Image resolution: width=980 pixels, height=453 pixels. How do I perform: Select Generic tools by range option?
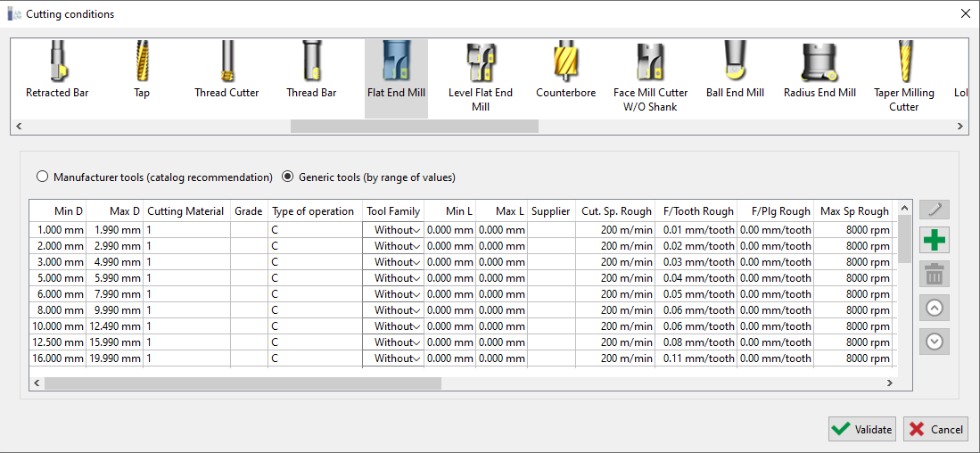click(x=287, y=177)
